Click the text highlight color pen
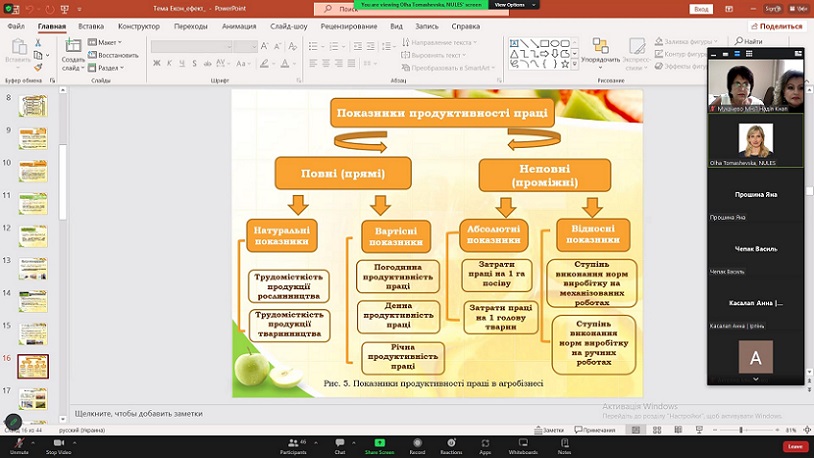 point(264,63)
